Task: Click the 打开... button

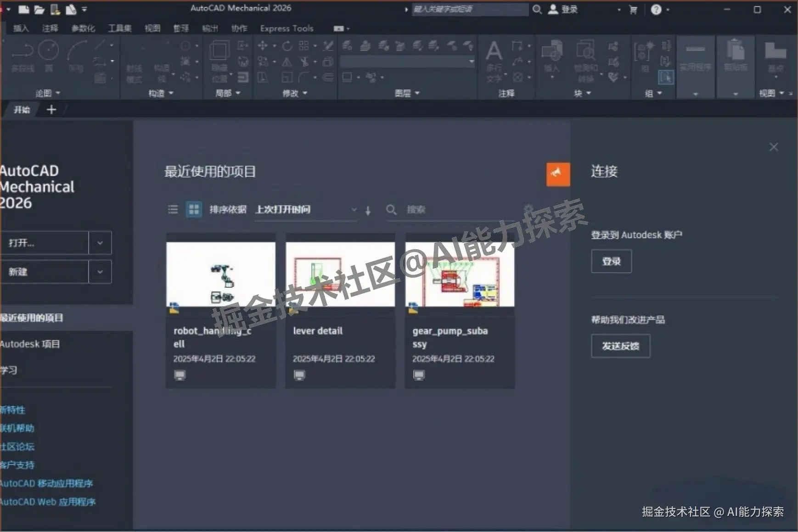Action: pos(45,243)
